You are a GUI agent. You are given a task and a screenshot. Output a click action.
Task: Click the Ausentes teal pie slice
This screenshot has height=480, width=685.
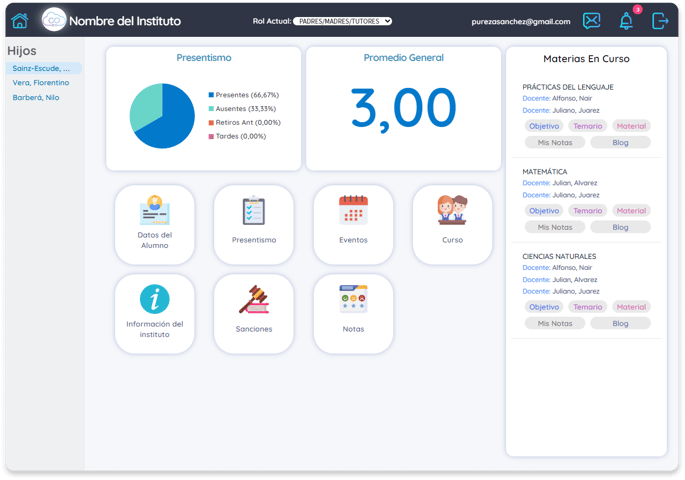point(145,105)
